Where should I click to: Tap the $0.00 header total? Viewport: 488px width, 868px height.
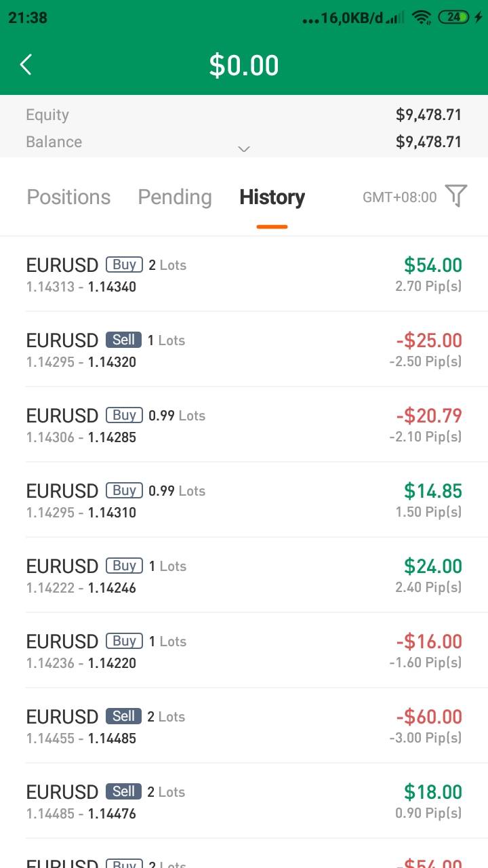pyautogui.click(x=244, y=66)
